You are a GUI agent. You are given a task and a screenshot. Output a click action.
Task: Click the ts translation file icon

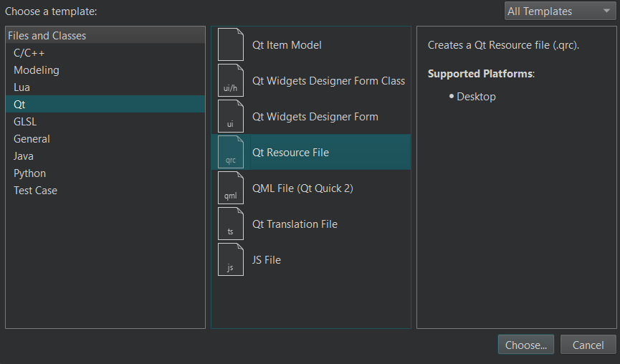click(x=231, y=224)
